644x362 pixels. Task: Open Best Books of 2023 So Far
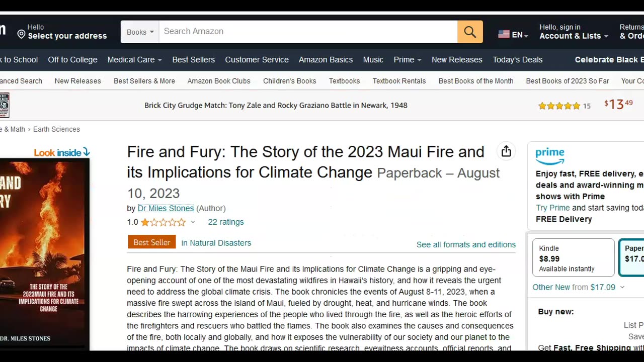click(568, 81)
